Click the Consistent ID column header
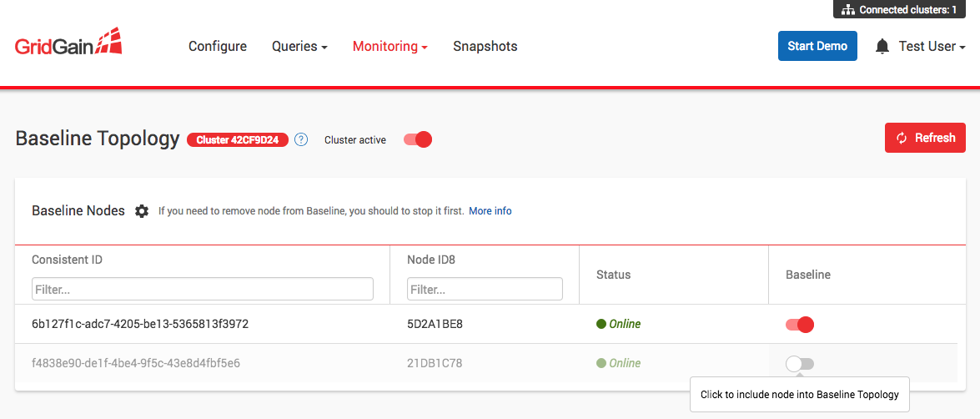Image resolution: width=980 pixels, height=419 pixels. tap(67, 260)
